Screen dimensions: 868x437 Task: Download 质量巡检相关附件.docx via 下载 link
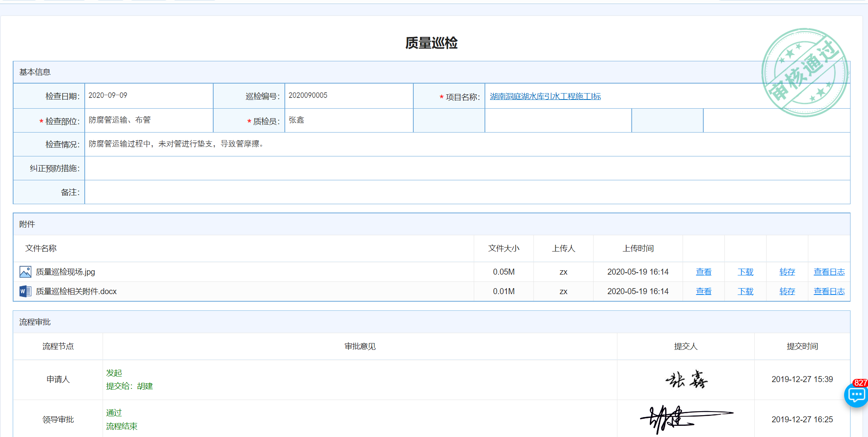(745, 291)
